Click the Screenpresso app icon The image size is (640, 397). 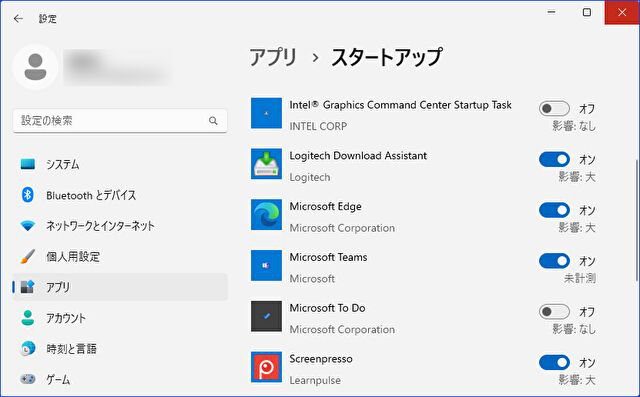click(x=266, y=367)
